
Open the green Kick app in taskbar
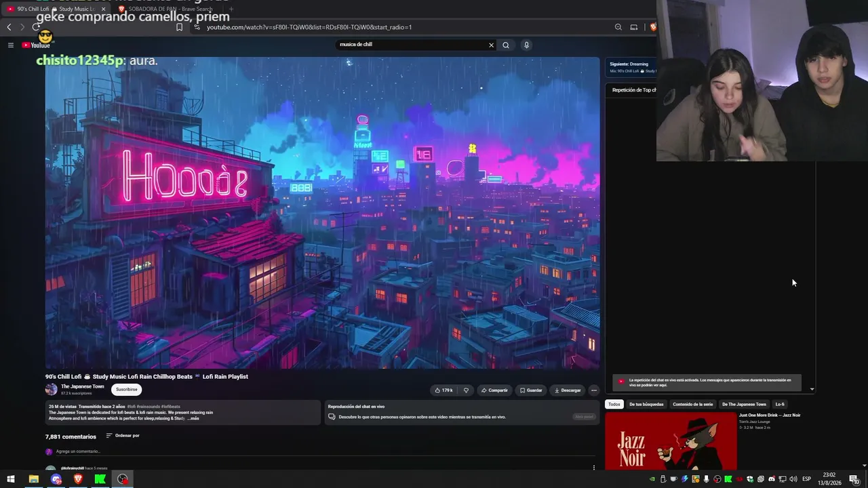click(100, 479)
